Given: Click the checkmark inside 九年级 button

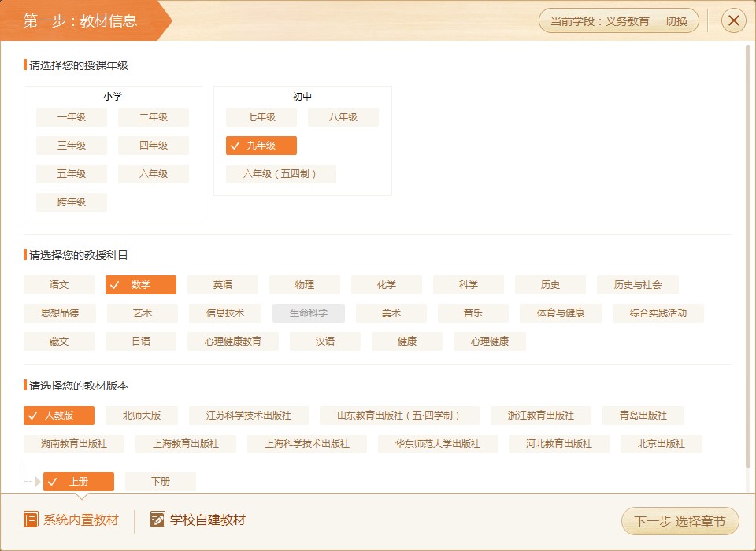Looking at the screenshot, I should [x=234, y=145].
